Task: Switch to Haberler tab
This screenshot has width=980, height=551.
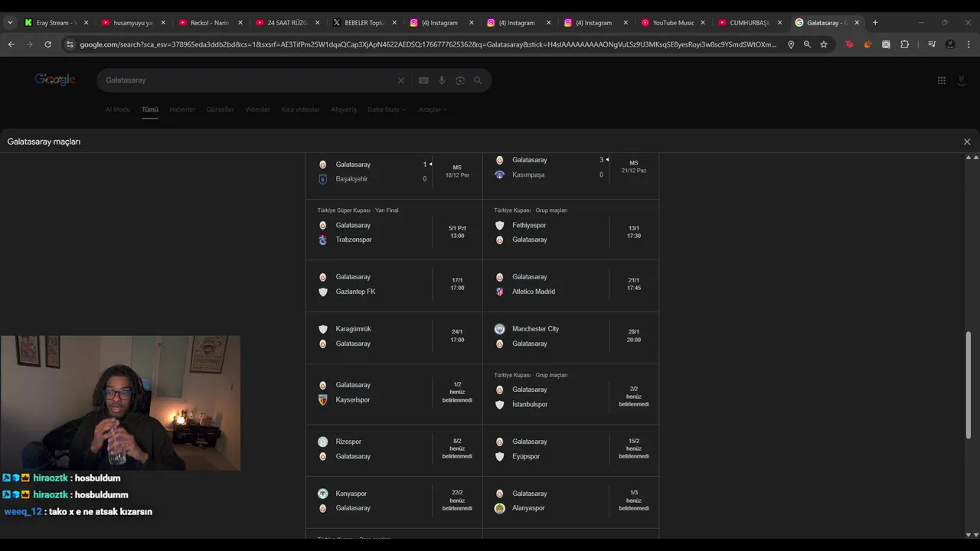Action: pos(182,109)
